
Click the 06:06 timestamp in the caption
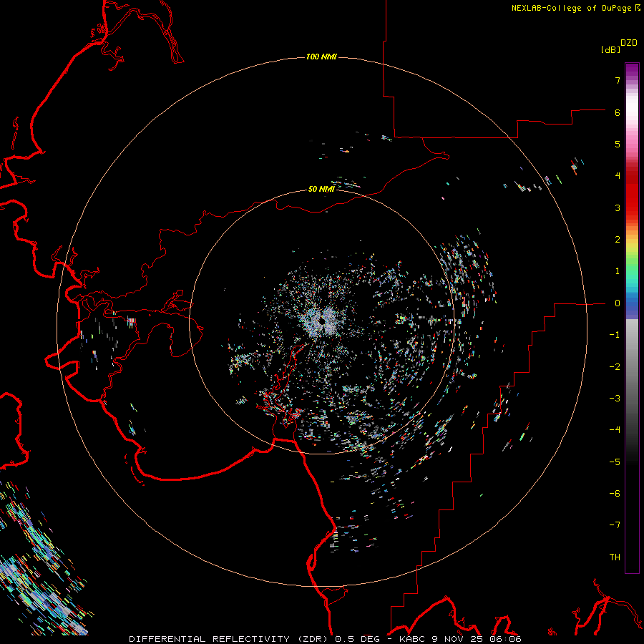click(504, 639)
